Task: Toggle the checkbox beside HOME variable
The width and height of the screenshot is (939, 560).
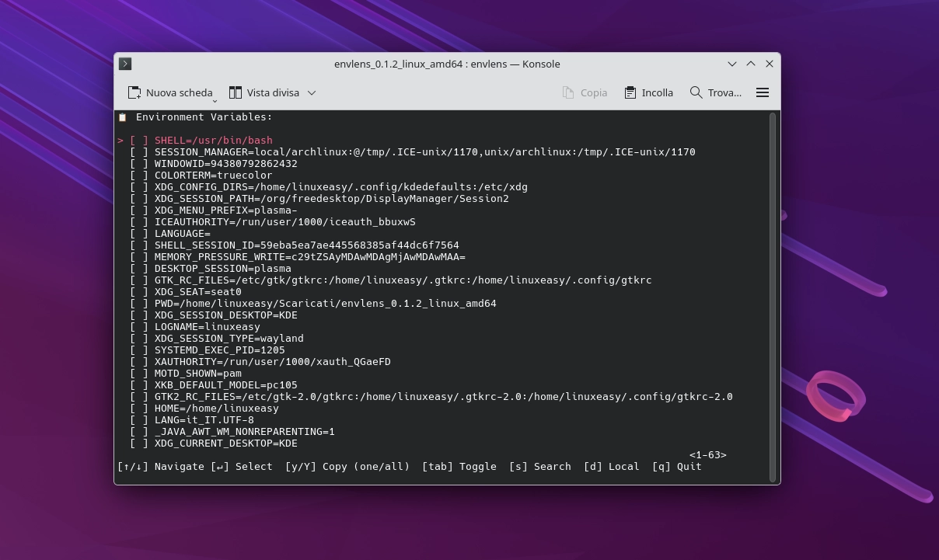Action: pos(139,408)
